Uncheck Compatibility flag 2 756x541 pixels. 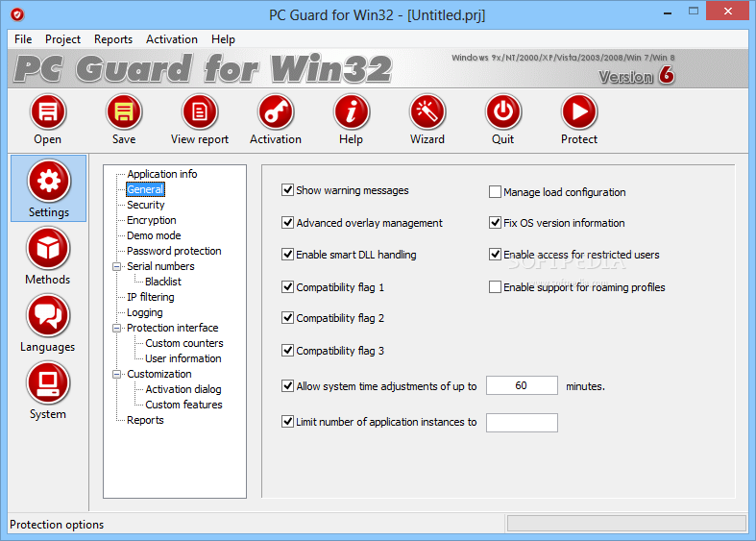288,318
